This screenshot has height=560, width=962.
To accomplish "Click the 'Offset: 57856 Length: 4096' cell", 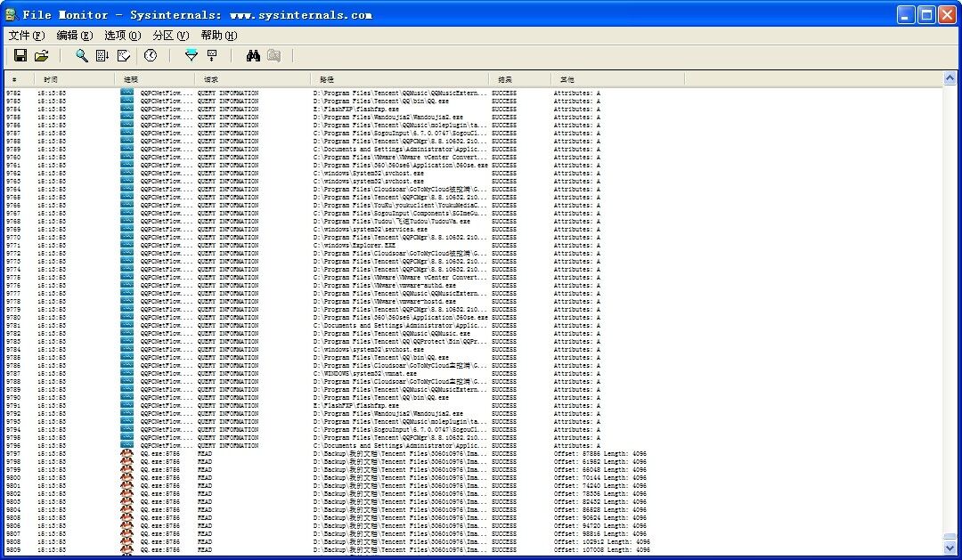I will (600, 454).
